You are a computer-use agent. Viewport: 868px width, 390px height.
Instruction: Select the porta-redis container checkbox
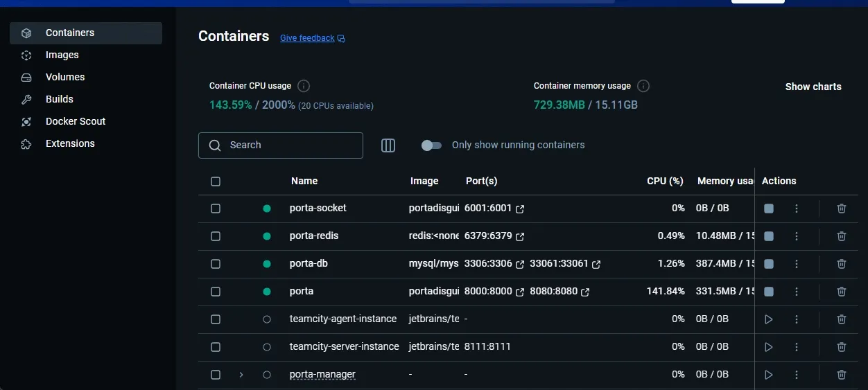pos(216,236)
